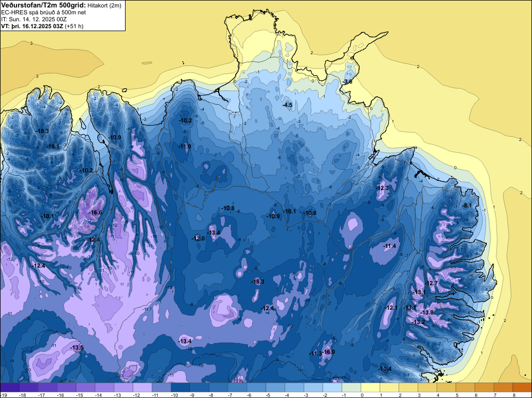Click the -10.4 temperature value in the southeast
This screenshot has width=532, height=398.
point(385,369)
